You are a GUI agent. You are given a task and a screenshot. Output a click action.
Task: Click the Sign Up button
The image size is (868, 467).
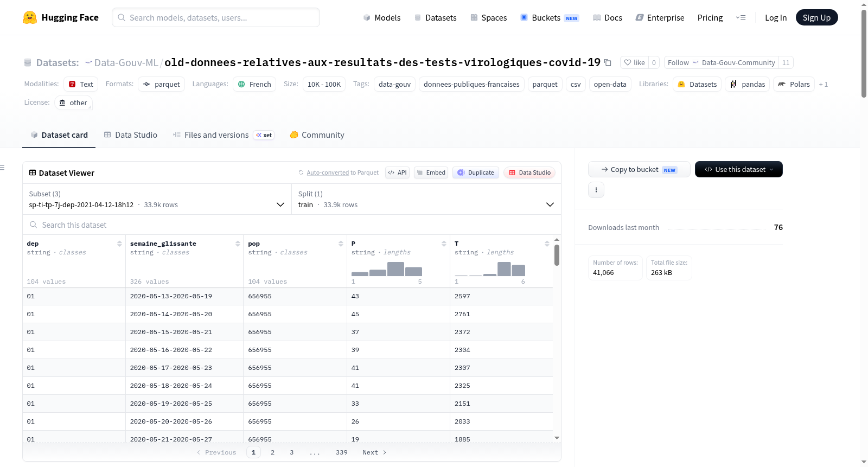(x=816, y=17)
